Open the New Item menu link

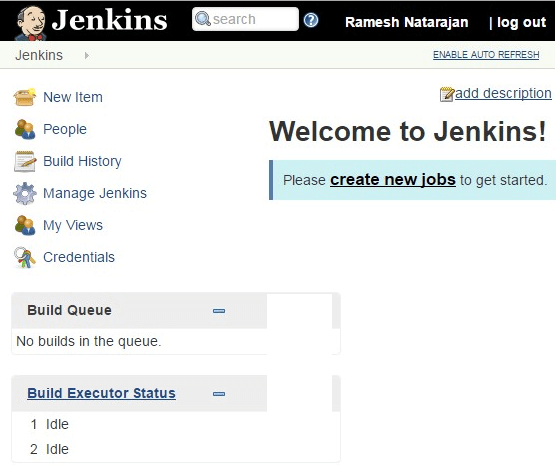pos(73,97)
